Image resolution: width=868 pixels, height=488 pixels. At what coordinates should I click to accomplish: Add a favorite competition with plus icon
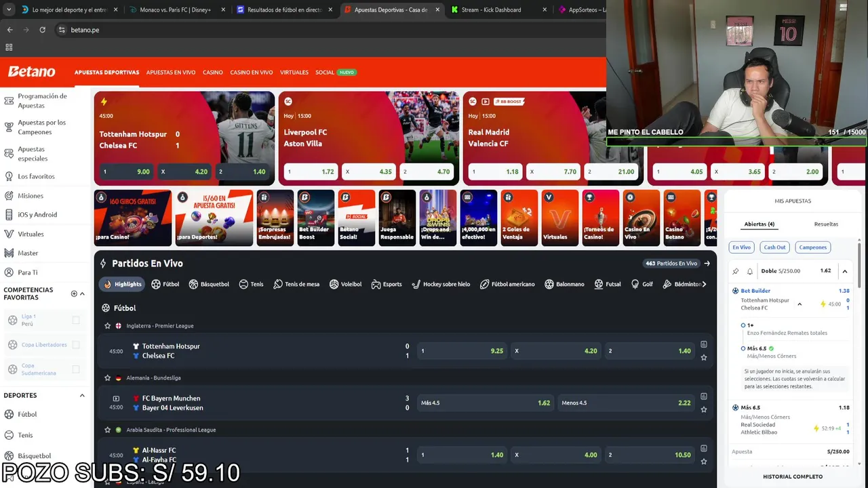point(74,293)
